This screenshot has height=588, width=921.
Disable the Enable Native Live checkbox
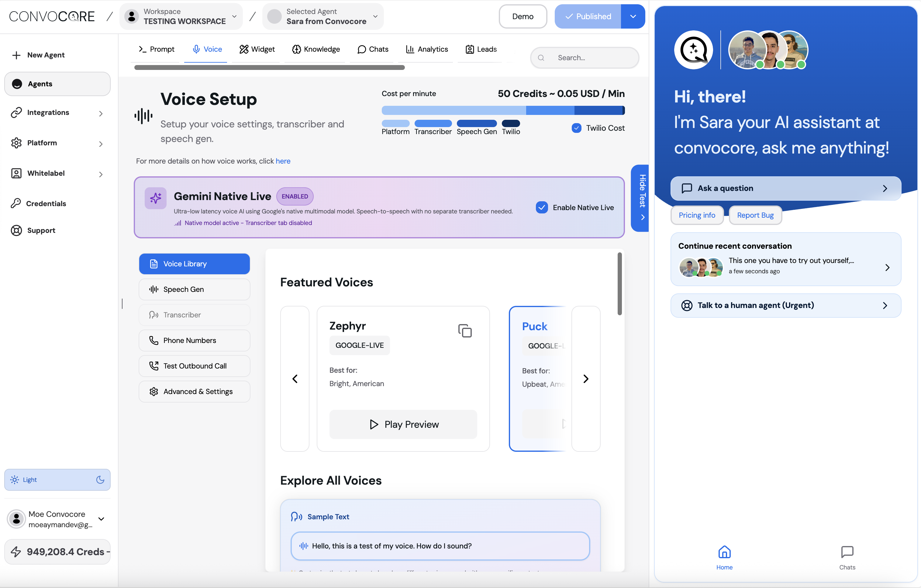click(542, 207)
